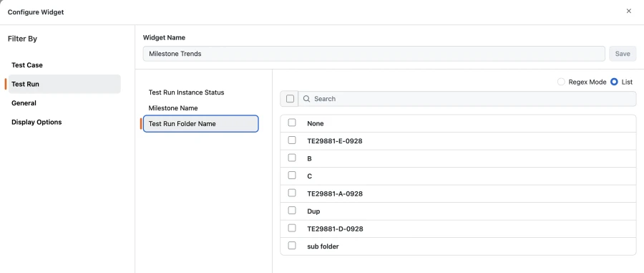Edit the Widget Name field
644x273 pixels.
(x=374, y=54)
